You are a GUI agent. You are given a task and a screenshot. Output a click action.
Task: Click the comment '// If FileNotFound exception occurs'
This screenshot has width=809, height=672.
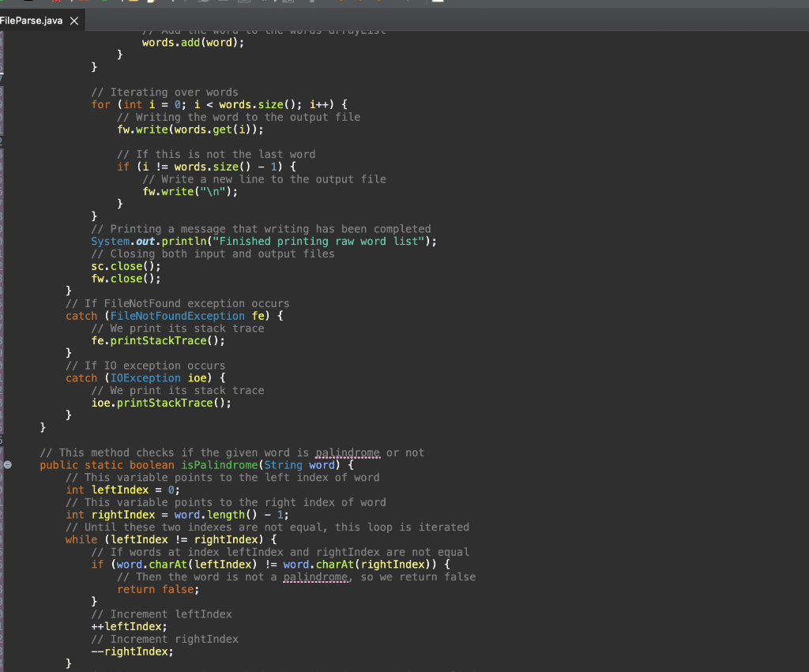[178, 303]
